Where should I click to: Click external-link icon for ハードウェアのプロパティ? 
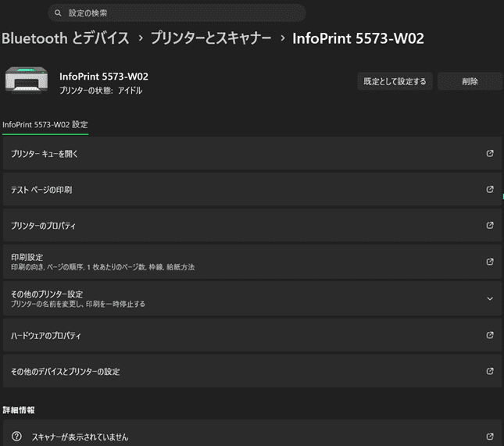490,335
